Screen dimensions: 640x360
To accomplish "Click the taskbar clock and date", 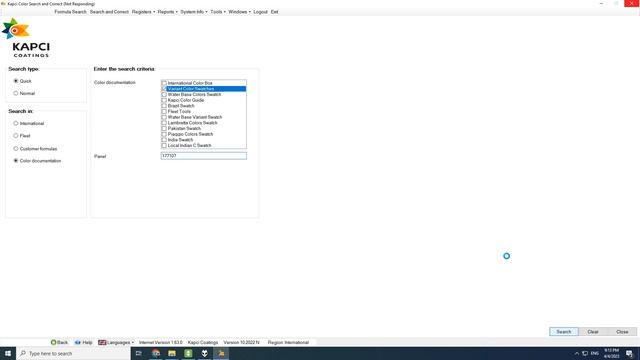I will click(x=611, y=353).
